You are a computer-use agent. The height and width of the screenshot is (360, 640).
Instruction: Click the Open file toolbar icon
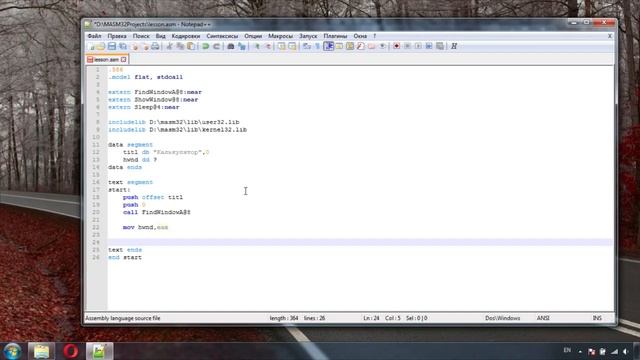pyautogui.click(x=100, y=47)
